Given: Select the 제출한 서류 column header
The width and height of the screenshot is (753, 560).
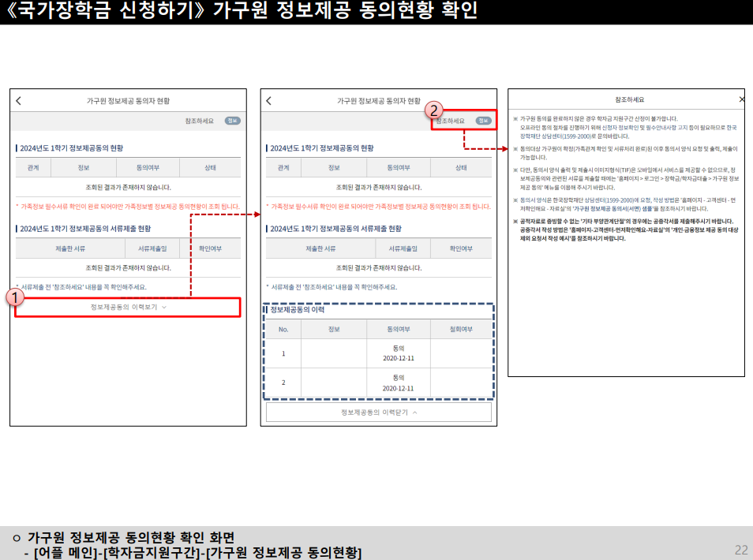Looking at the screenshot, I should click(73, 247).
